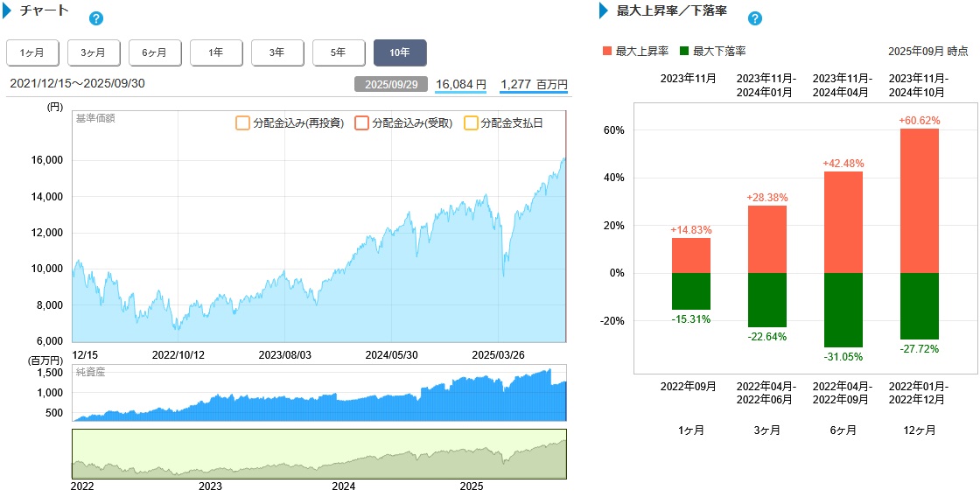Toggle 分配金込み(受取) checkbox
Viewport: 980px width, 497px height.
(x=361, y=123)
